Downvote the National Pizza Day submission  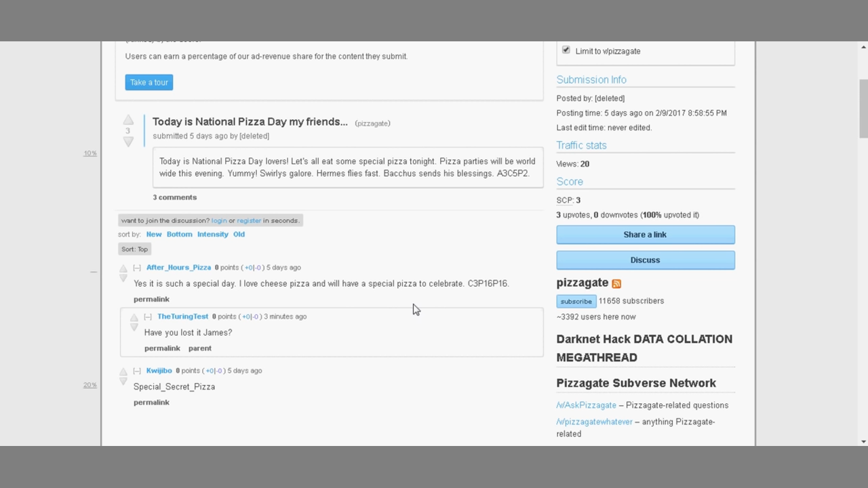tap(128, 141)
